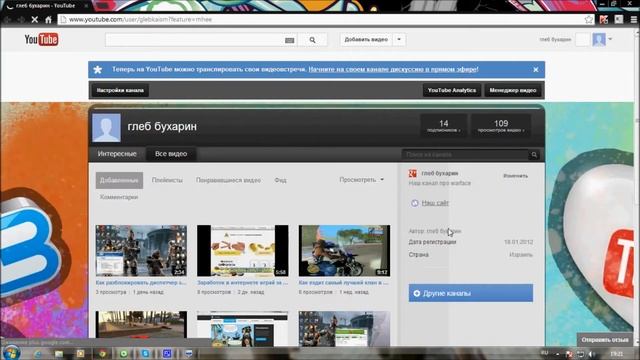This screenshot has height=360, width=640.
Task: Click the Google+ icon beside глеб бухарин
Action: point(413,173)
